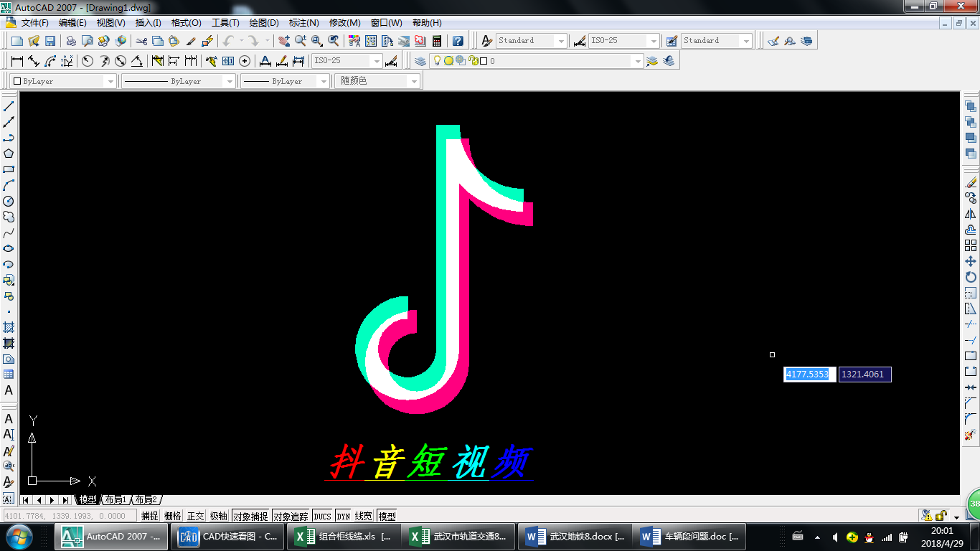The image size is (980, 551).
Task: Toggle 对象捕捉 object snap button
Action: (x=251, y=516)
